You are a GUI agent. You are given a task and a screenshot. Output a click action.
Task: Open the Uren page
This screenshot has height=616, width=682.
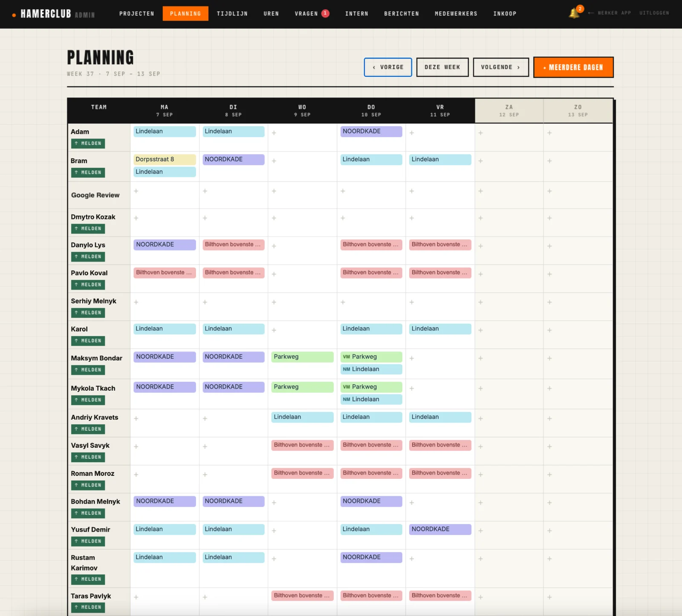click(x=271, y=14)
